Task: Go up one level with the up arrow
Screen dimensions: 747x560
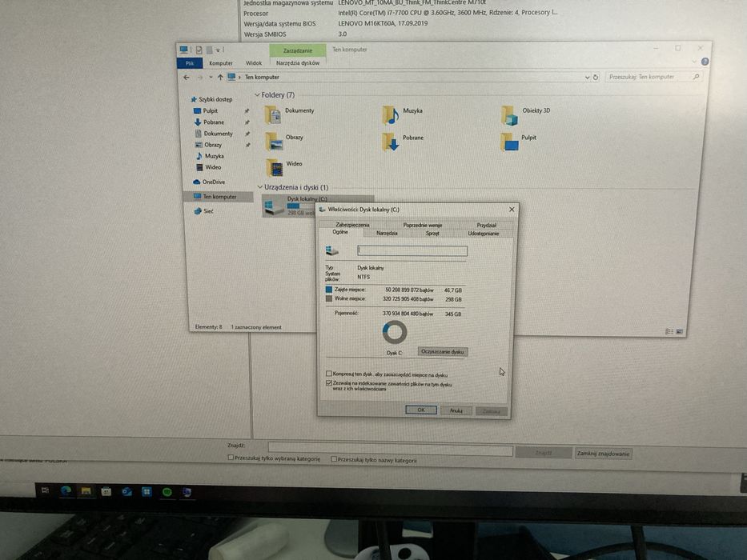Action: (x=219, y=77)
